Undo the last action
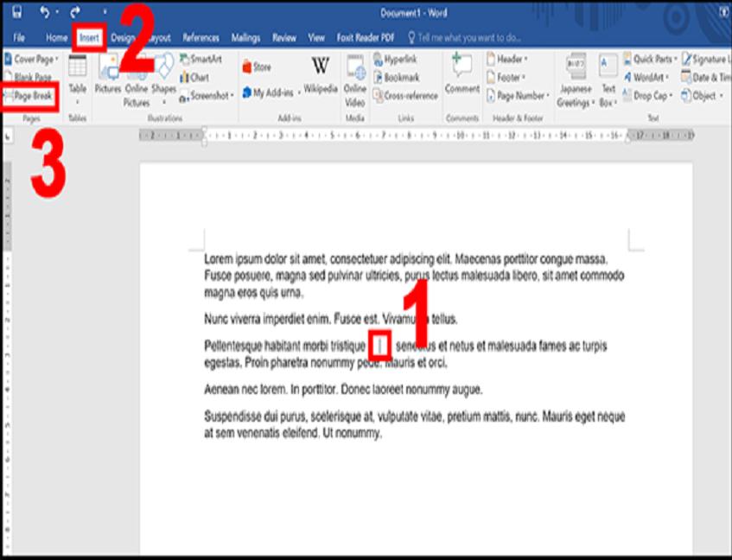Screen dimensions: 732x560 [x=45, y=12]
